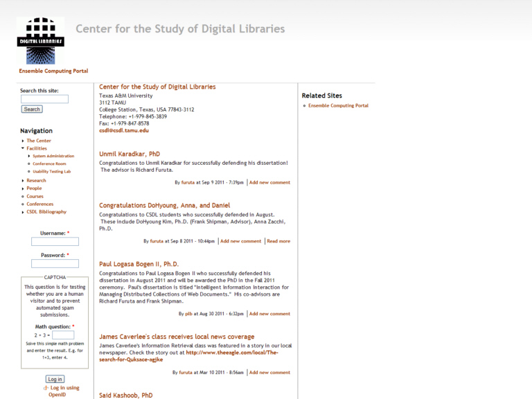Add new comment on Paul Bogen post

[269, 314]
